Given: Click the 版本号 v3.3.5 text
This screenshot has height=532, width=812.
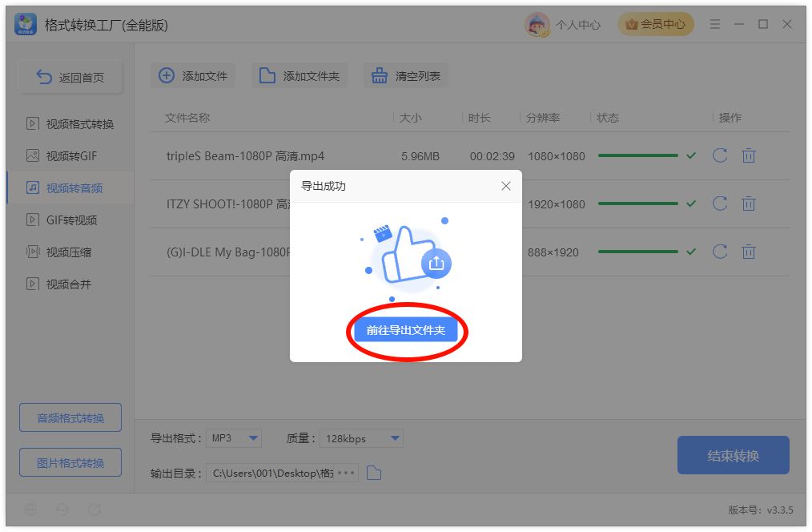Looking at the screenshot, I should (x=760, y=510).
